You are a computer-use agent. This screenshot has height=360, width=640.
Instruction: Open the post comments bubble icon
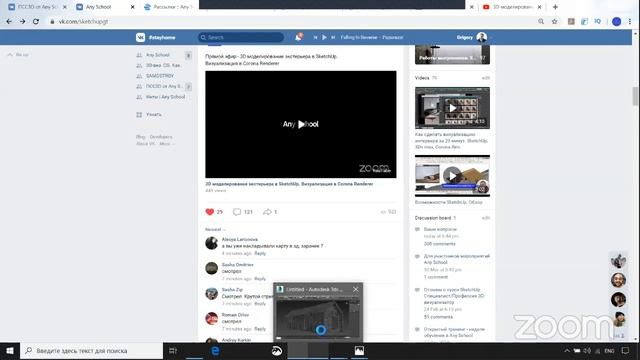click(237, 212)
